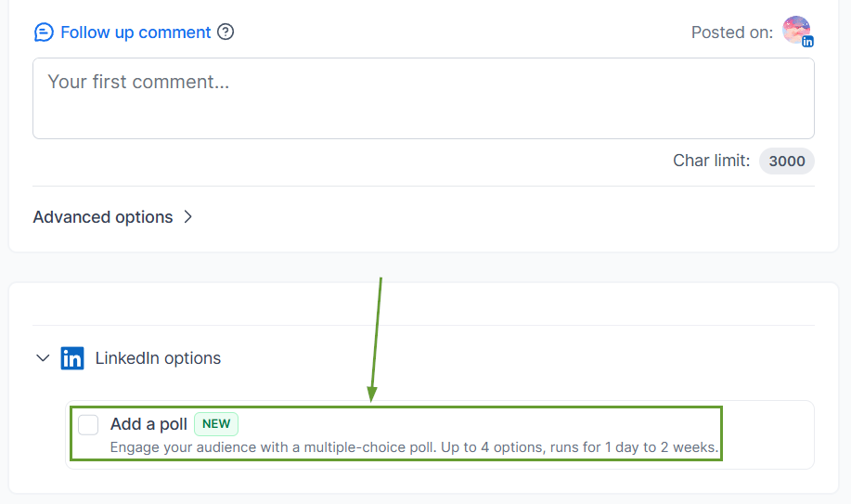The width and height of the screenshot is (851, 504).
Task: Click the profile avatar next to Posted on
Action: click(x=795, y=30)
